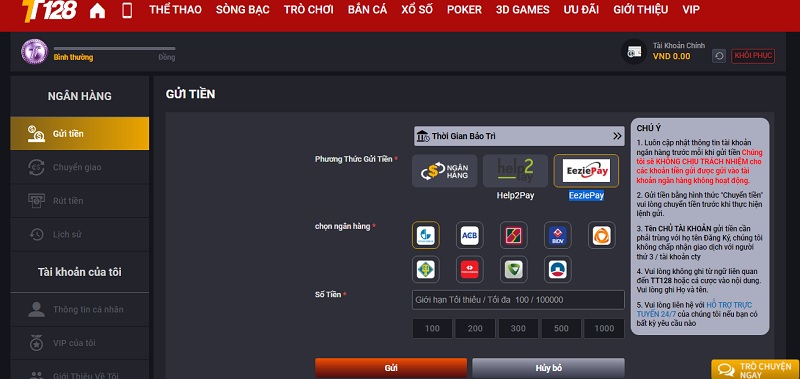Select Gửi tiền in the sidebar

(x=80, y=134)
